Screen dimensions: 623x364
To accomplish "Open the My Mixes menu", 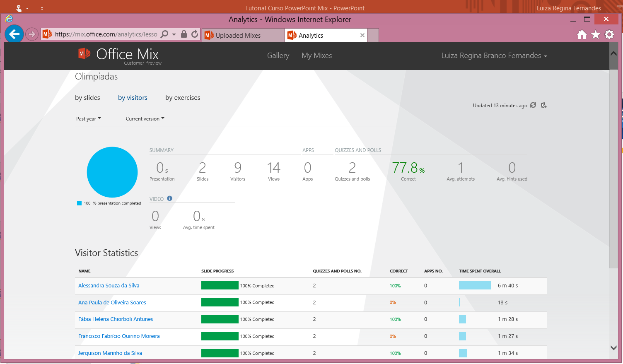I will [316, 55].
